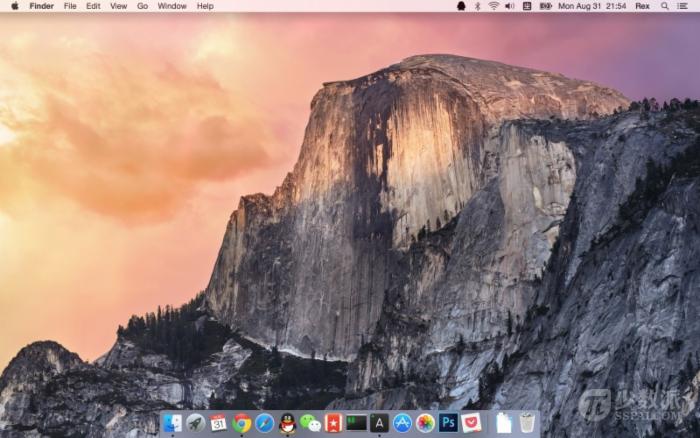
Task: Open Safari compass icon in dock
Action: 264,423
